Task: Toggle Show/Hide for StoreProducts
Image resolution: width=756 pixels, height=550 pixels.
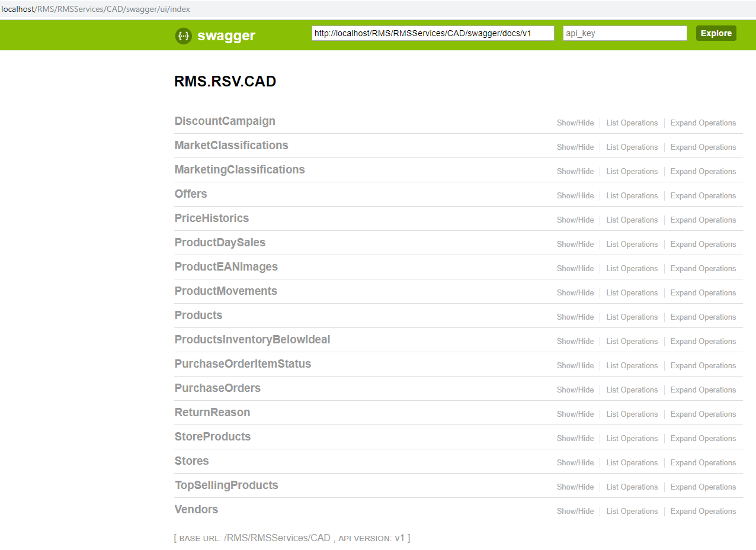Action: [575, 439]
